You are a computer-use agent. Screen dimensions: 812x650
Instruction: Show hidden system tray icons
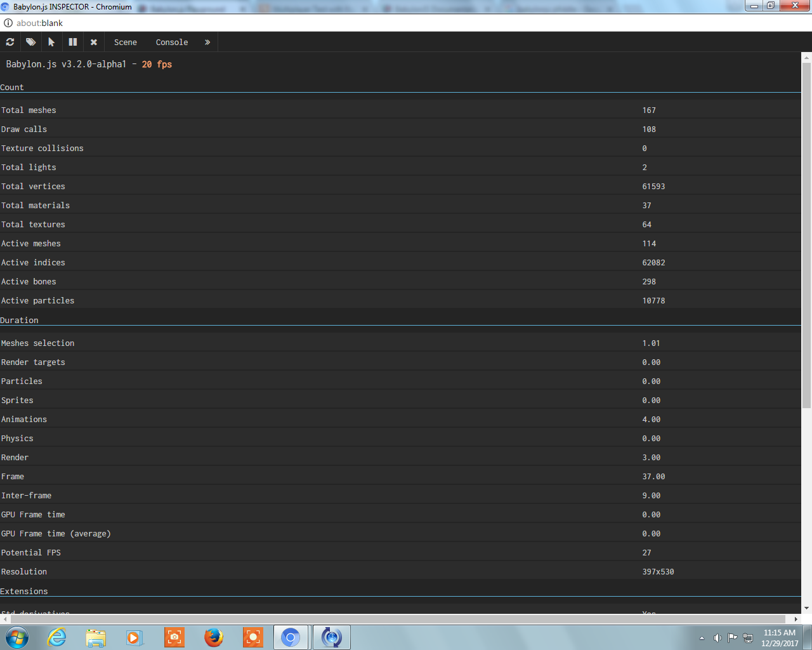click(702, 638)
